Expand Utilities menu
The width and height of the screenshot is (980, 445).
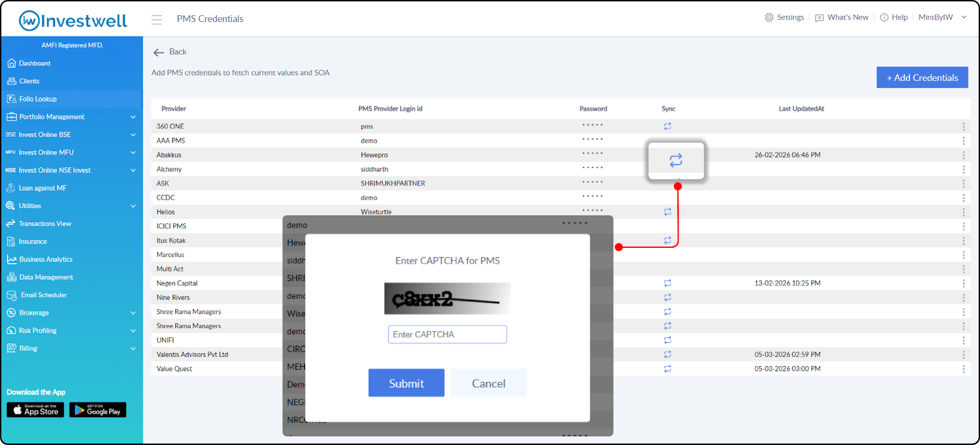point(133,206)
